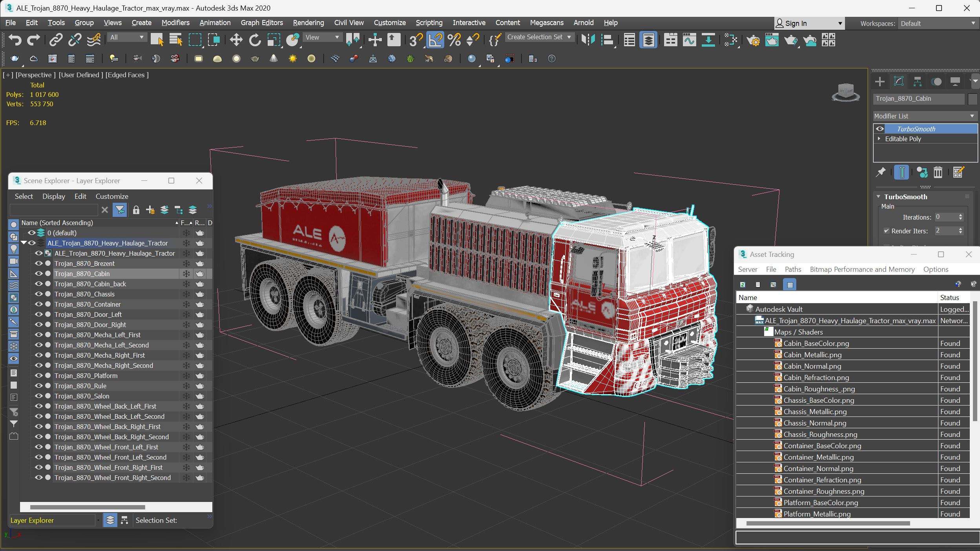This screenshot has height=551, width=980.
Task: Toggle Percent Snap icon
Action: coord(454,40)
